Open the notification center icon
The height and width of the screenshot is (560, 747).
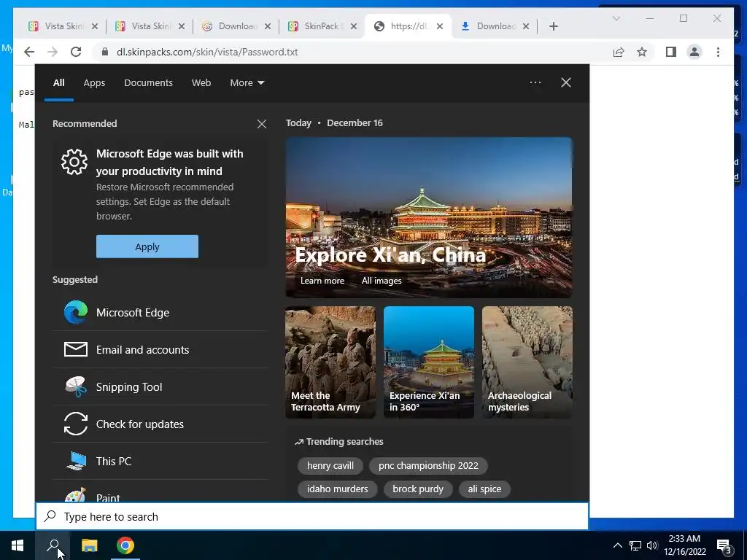click(x=724, y=546)
